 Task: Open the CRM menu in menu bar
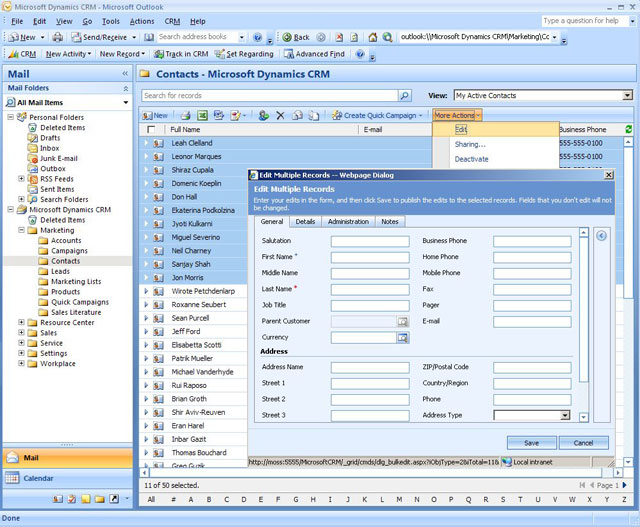pyautogui.click(x=172, y=21)
